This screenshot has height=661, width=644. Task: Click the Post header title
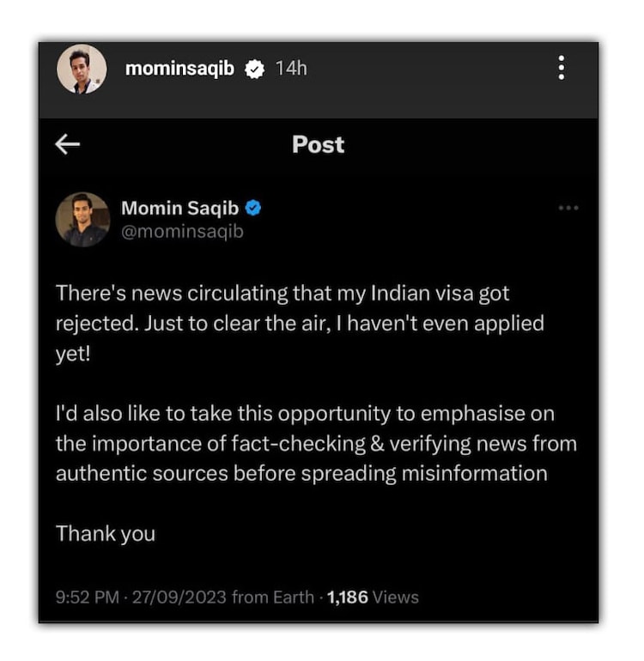[318, 144]
